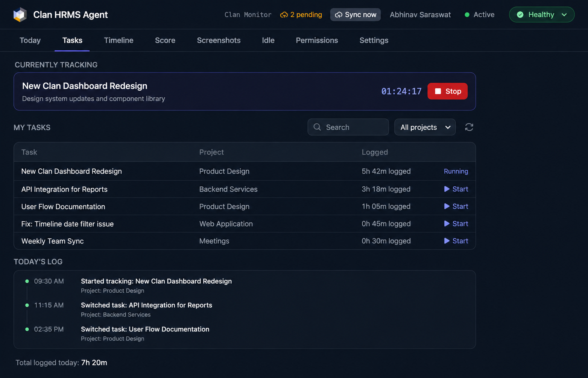
Task: Click the Backend Services project cell
Action: [228, 189]
